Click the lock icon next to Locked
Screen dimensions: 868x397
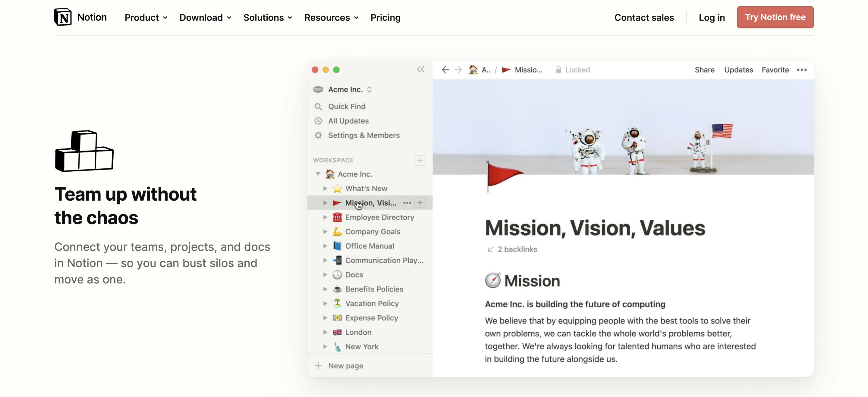click(x=558, y=70)
